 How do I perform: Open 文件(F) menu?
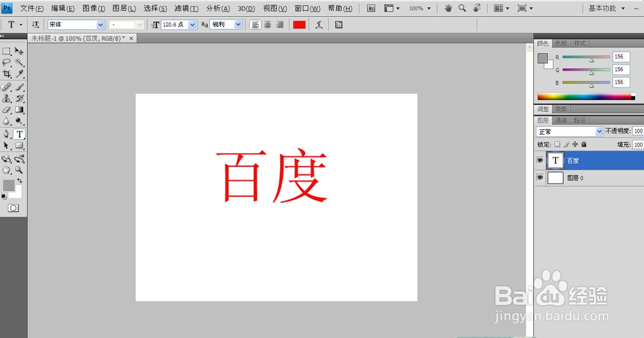(x=32, y=8)
